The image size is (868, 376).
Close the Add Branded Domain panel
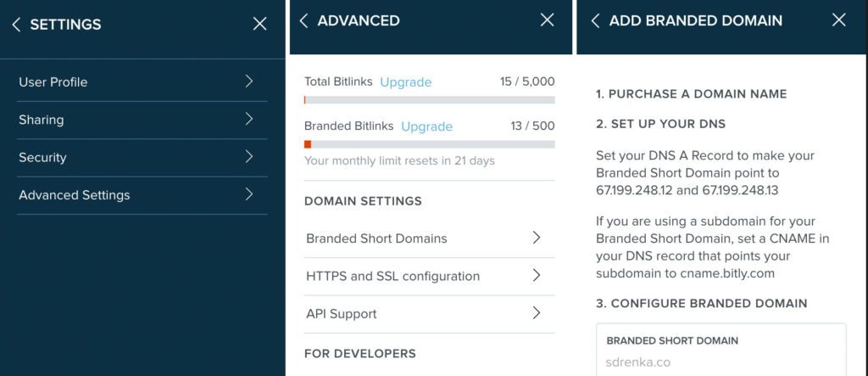click(x=838, y=20)
